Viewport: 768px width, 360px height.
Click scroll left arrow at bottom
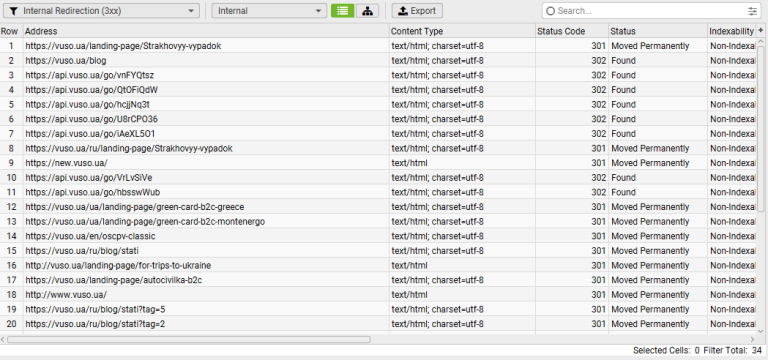[3, 339]
